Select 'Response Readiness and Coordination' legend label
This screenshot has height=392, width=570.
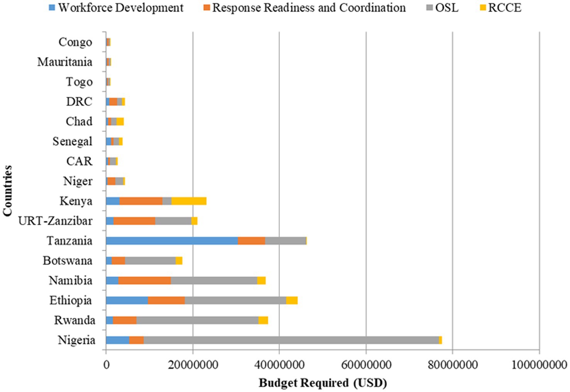(309, 8)
